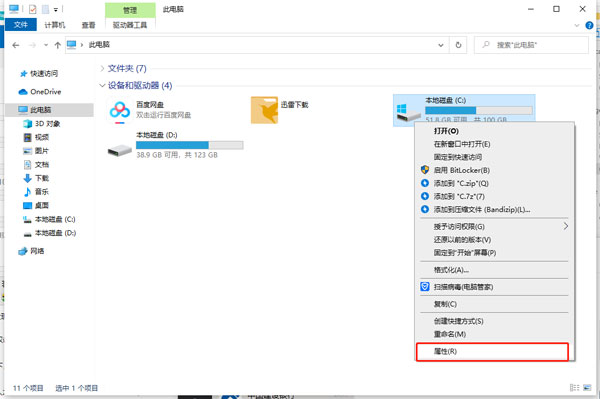Open the 文件 ribbon tab
This screenshot has width=600, height=399.
21,25
